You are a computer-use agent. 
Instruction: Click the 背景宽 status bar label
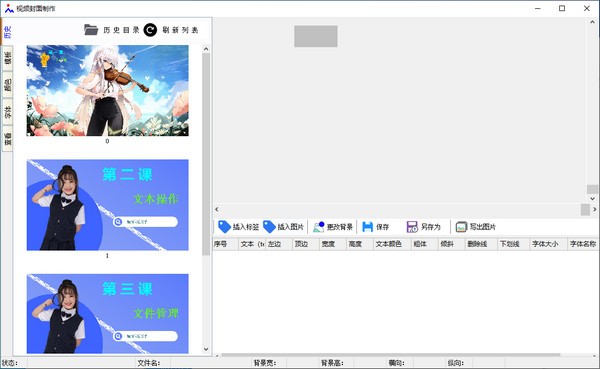coord(265,363)
